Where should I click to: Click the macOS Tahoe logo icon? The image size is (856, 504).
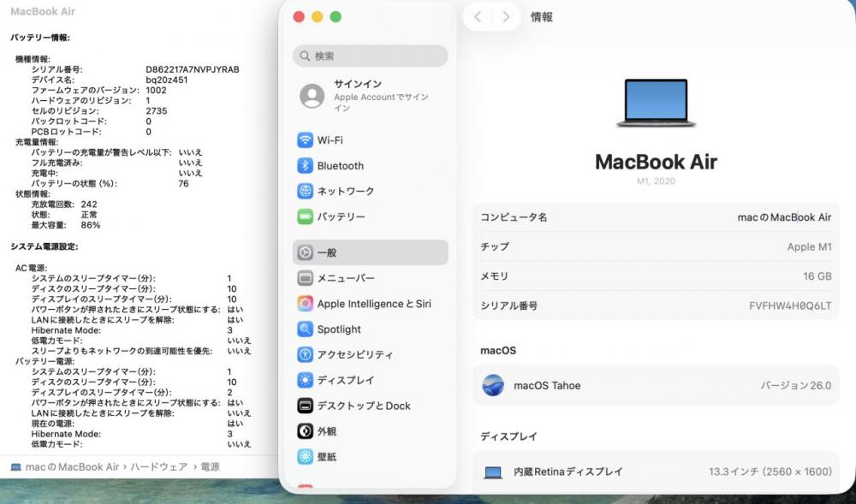tap(493, 385)
